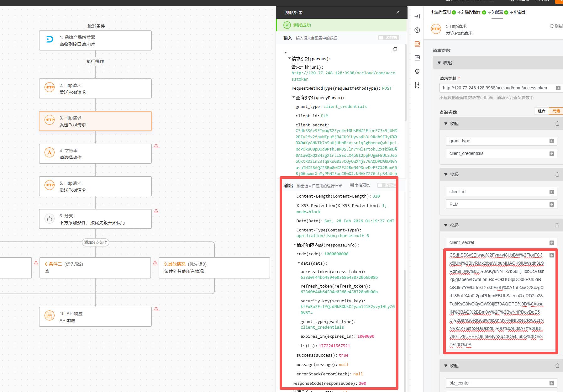Screen dimensions: 563x392
Task: Select the 5. Http请求 workflow node
Action: (95, 186)
